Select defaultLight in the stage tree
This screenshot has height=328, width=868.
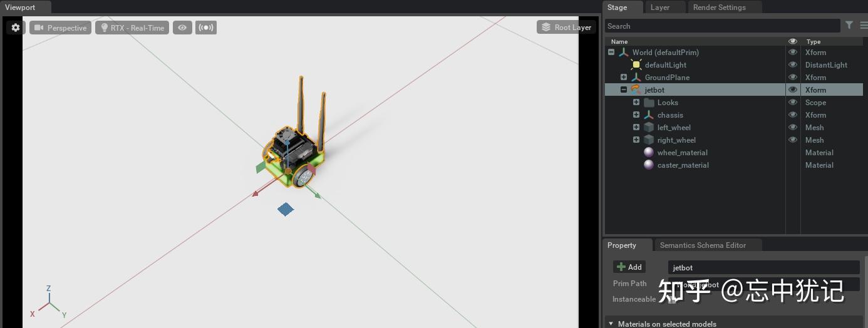pos(666,65)
